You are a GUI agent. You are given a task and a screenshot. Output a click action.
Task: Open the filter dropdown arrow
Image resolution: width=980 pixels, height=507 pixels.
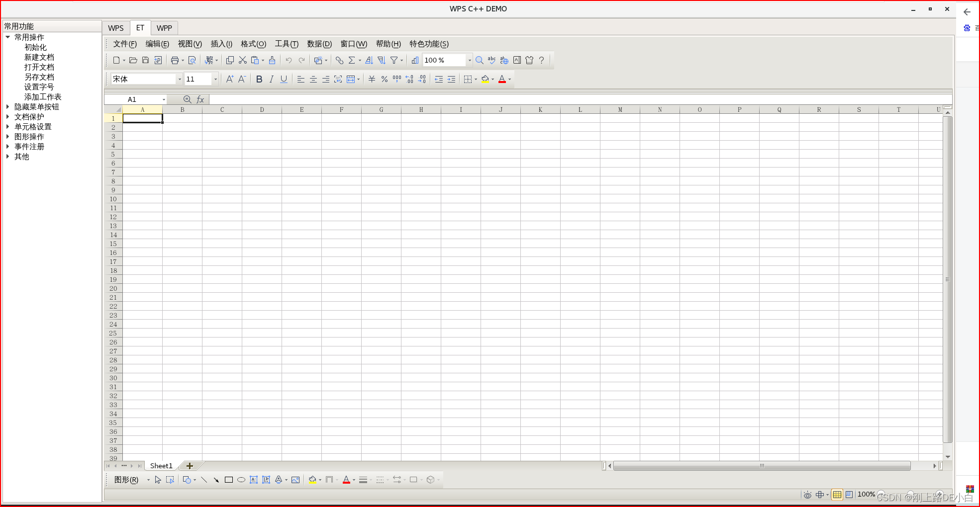coord(401,60)
